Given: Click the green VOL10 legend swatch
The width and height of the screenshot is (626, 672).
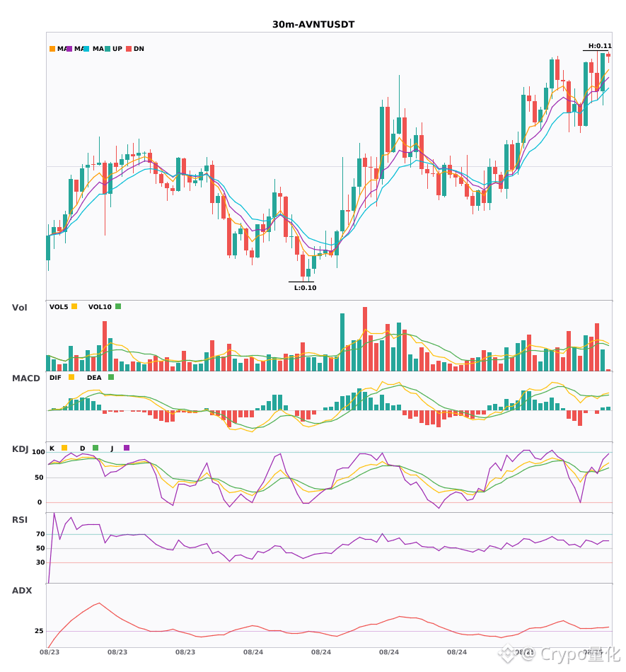Looking at the screenshot, I should [x=118, y=306].
